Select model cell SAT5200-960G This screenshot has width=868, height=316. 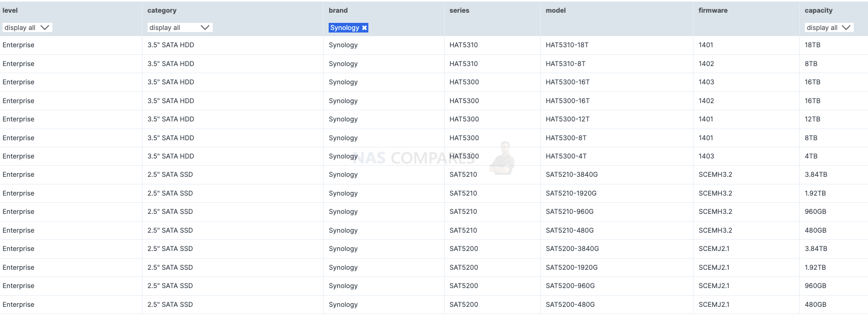[570, 286]
